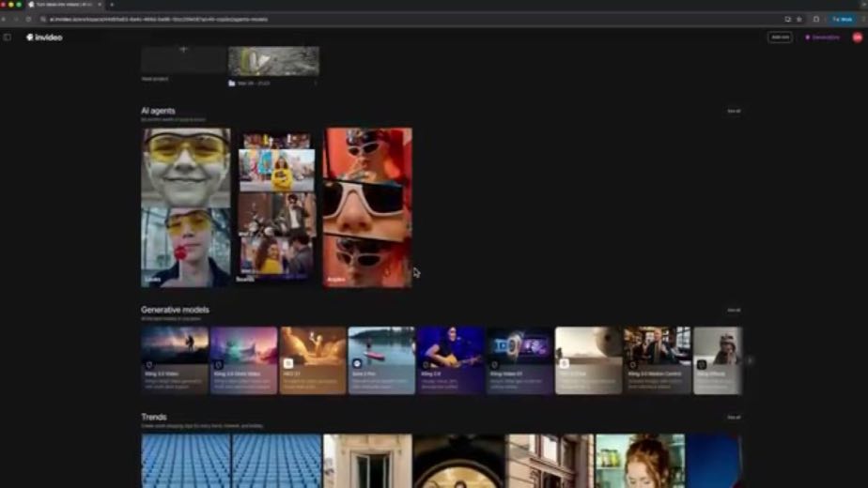Image resolution: width=868 pixels, height=488 pixels.
Task: Select the model card with beige sphere image
Action: tap(588, 360)
